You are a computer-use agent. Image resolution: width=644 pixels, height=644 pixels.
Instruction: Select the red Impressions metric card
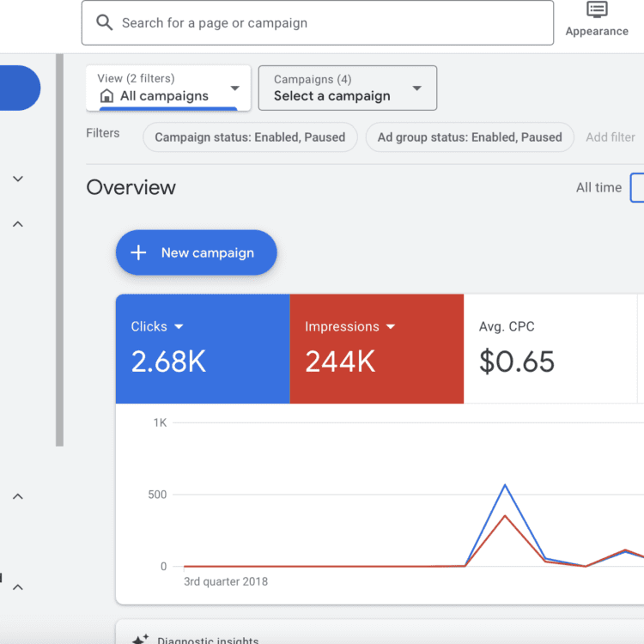377,349
